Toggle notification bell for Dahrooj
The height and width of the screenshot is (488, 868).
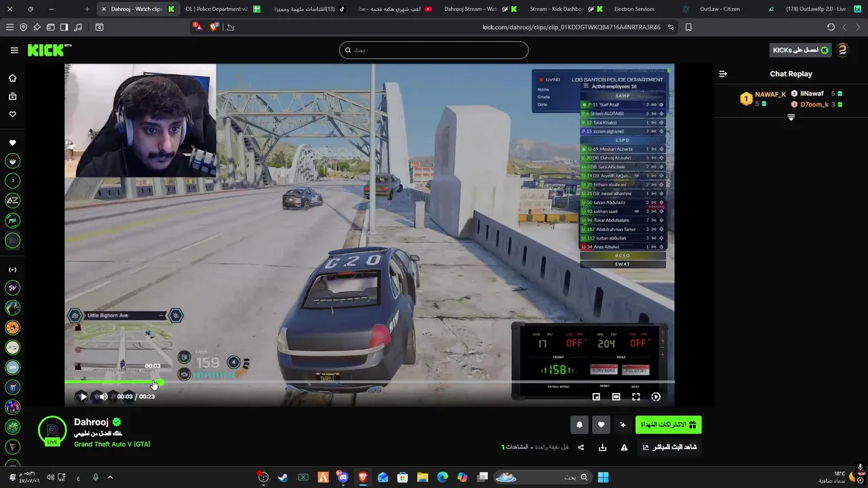(x=579, y=425)
